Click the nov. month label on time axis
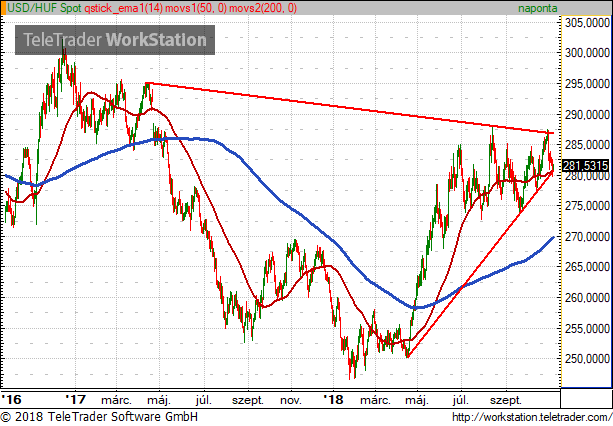This screenshot has width=613, height=426. (291, 400)
